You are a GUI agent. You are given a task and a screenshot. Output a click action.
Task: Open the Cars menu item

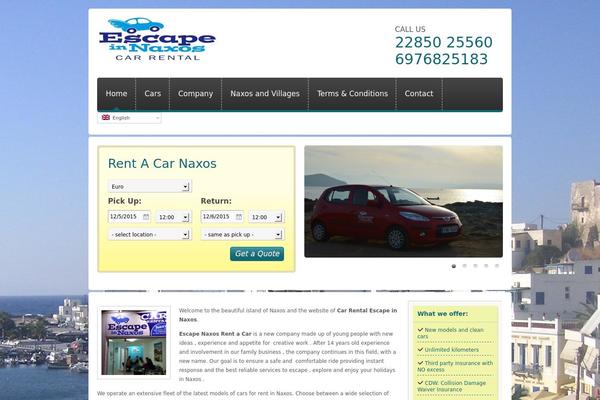pyautogui.click(x=153, y=94)
